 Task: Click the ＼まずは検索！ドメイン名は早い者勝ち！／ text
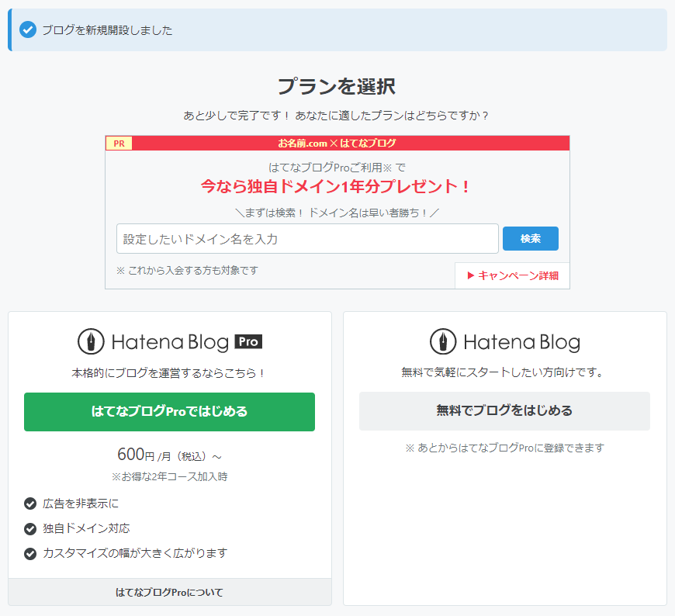coord(337,213)
